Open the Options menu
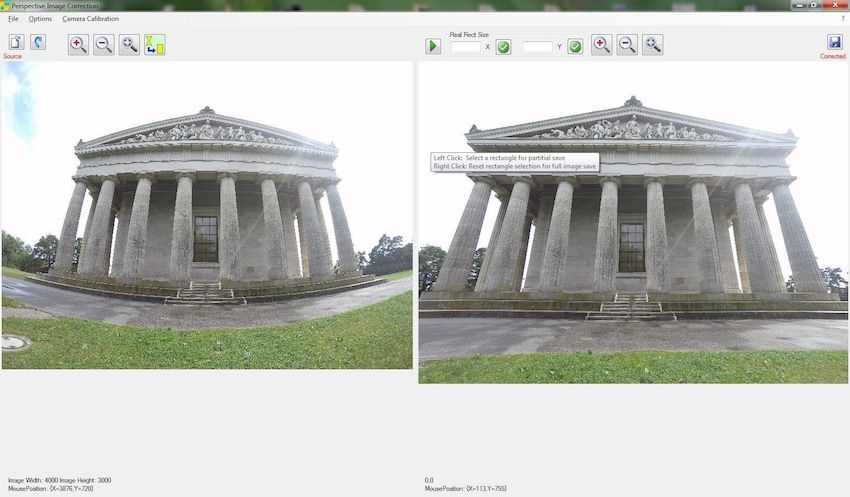The height and width of the screenshot is (497, 850). pyautogui.click(x=40, y=18)
